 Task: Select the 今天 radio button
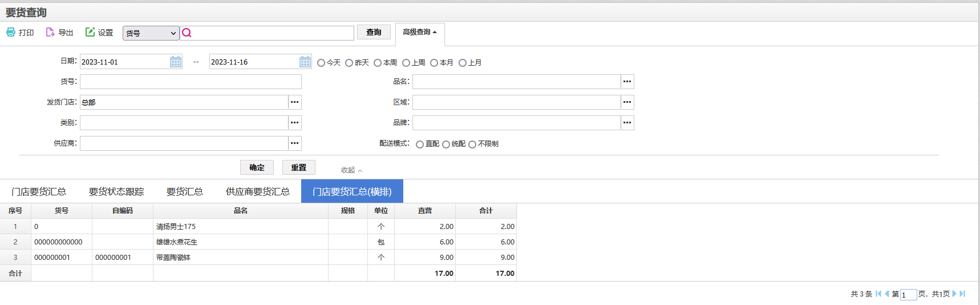point(321,63)
